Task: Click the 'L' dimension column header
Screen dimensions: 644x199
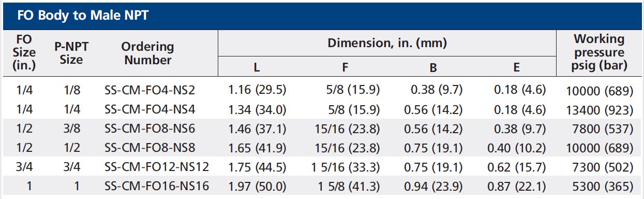Action: tap(257, 67)
